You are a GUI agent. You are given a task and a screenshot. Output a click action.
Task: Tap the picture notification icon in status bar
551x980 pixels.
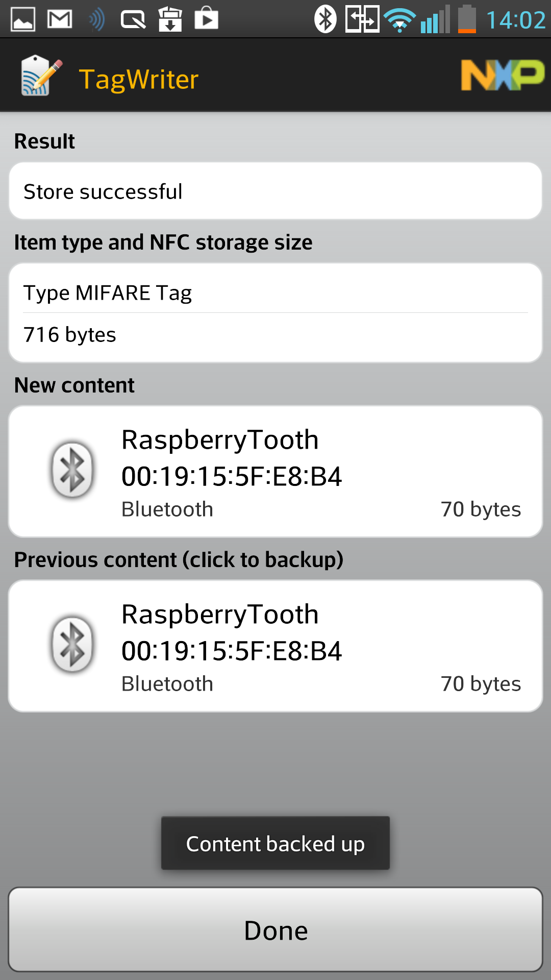[23, 19]
